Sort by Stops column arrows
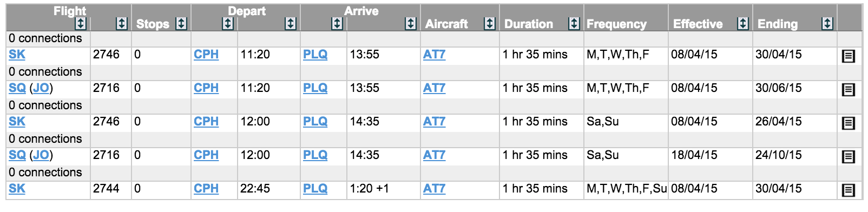868x212 pixels. click(181, 23)
